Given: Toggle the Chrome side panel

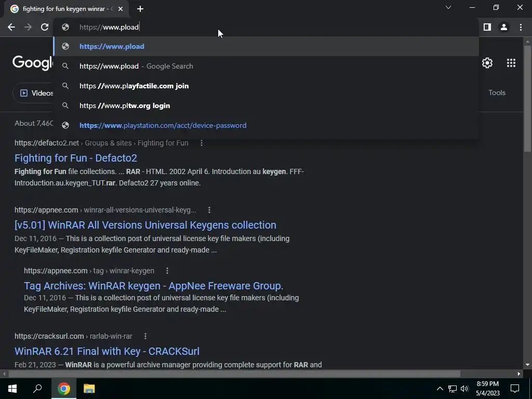Looking at the screenshot, I should click(487, 27).
